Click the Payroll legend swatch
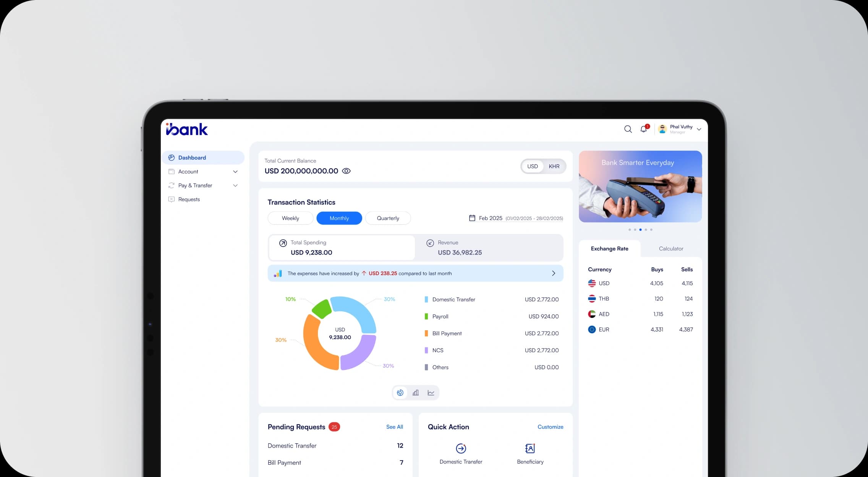Image resolution: width=868 pixels, height=477 pixels. click(x=426, y=316)
